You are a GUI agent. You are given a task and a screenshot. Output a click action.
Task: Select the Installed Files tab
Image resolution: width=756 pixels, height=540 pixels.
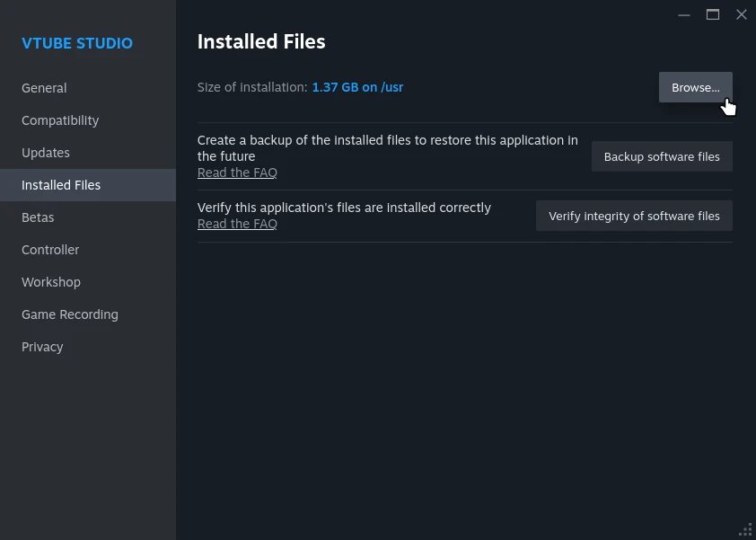[x=88, y=185]
